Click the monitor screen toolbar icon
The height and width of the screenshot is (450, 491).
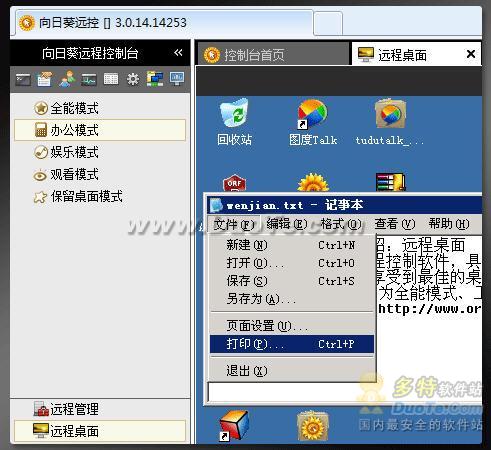[x=177, y=79]
